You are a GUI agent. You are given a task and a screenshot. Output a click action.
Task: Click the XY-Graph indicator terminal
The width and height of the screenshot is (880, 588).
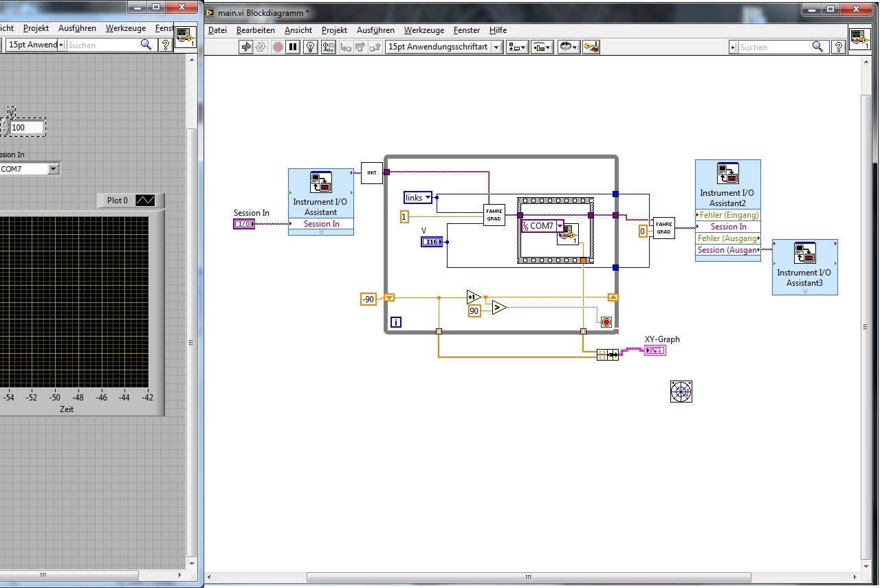pyautogui.click(x=654, y=351)
